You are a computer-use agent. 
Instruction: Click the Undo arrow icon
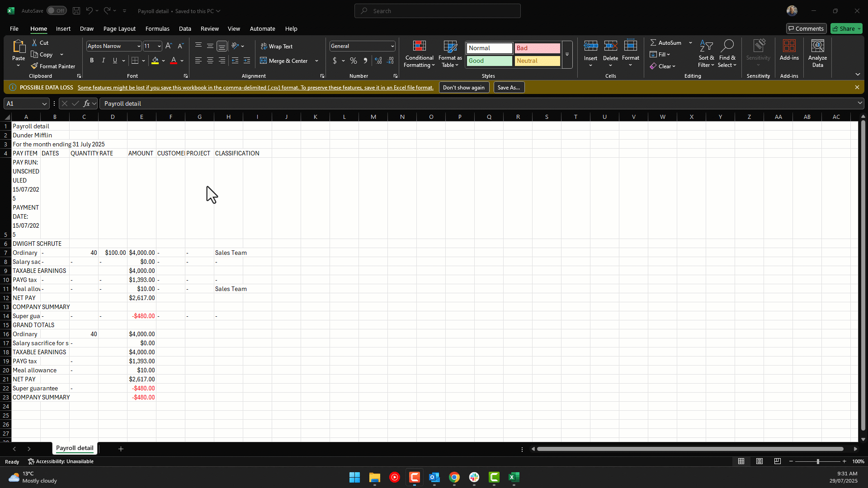click(x=90, y=11)
